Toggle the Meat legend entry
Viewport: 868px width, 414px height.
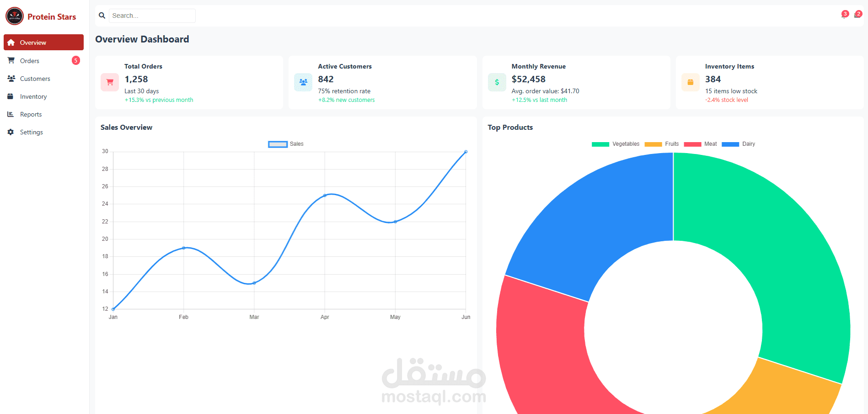pyautogui.click(x=700, y=144)
